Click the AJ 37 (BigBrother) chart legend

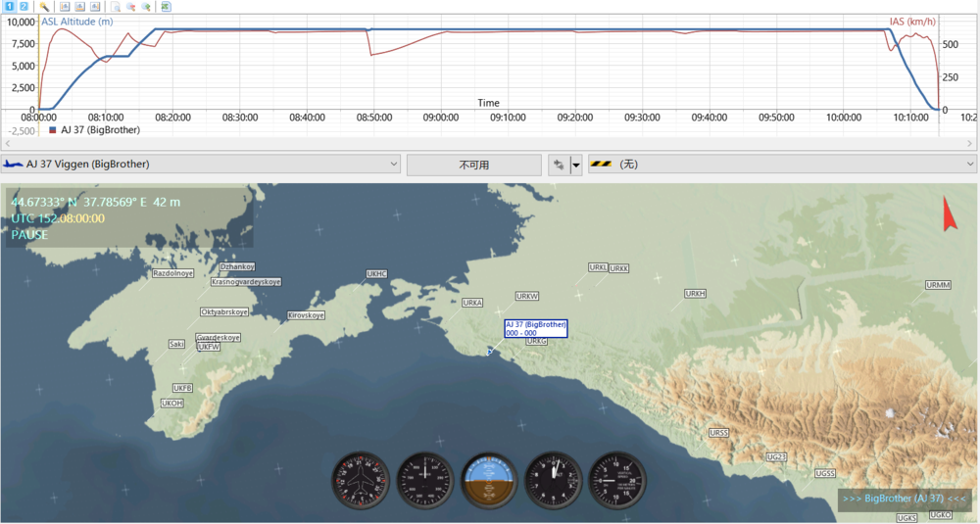94,130
